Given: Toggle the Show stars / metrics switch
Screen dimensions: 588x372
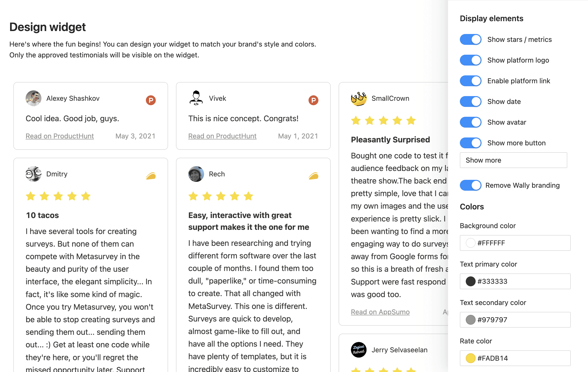Looking at the screenshot, I should coord(470,39).
